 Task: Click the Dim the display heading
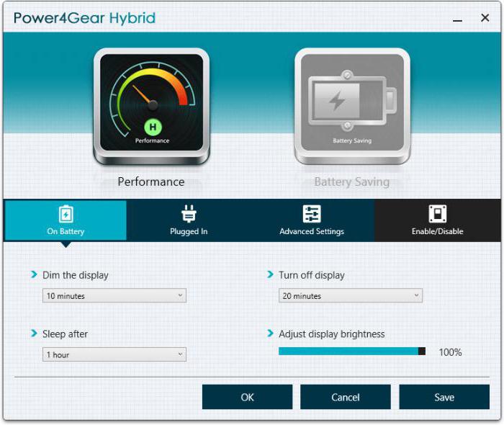tap(76, 275)
